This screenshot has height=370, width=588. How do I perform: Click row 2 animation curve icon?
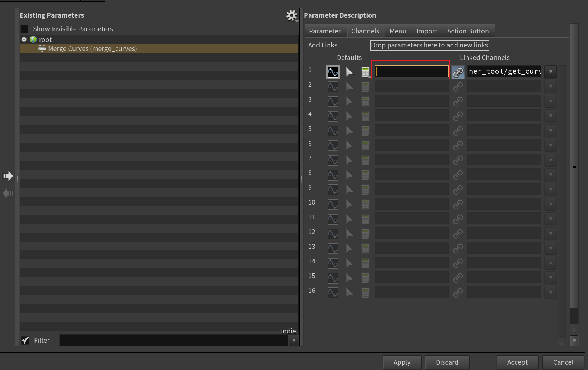[333, 87]
